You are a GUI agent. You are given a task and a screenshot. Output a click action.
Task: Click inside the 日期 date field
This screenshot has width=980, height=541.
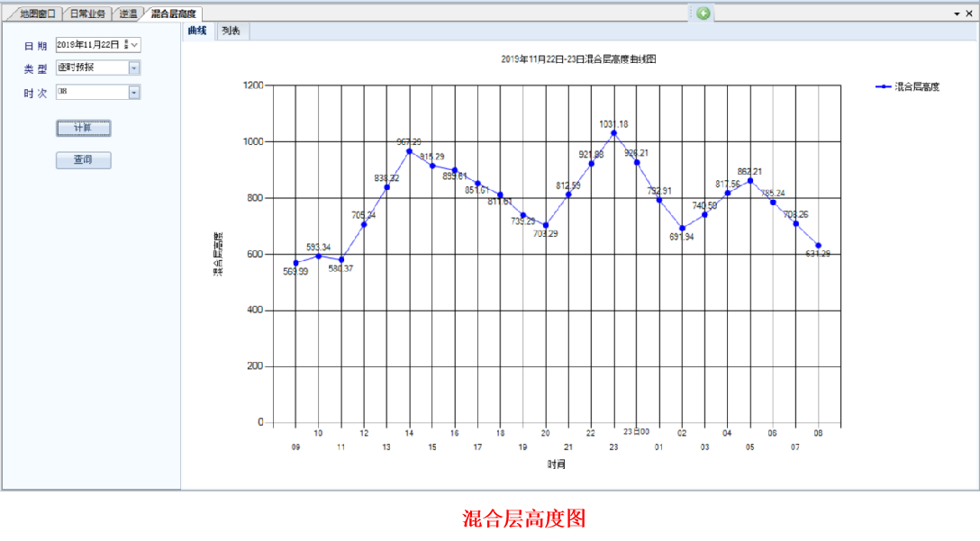coord(88,45)
